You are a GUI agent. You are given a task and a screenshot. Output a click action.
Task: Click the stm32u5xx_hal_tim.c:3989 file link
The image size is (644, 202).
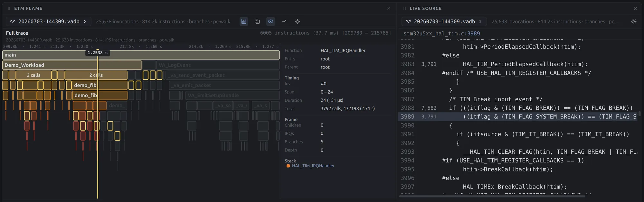pyautogui.click(x=441, y=33)
